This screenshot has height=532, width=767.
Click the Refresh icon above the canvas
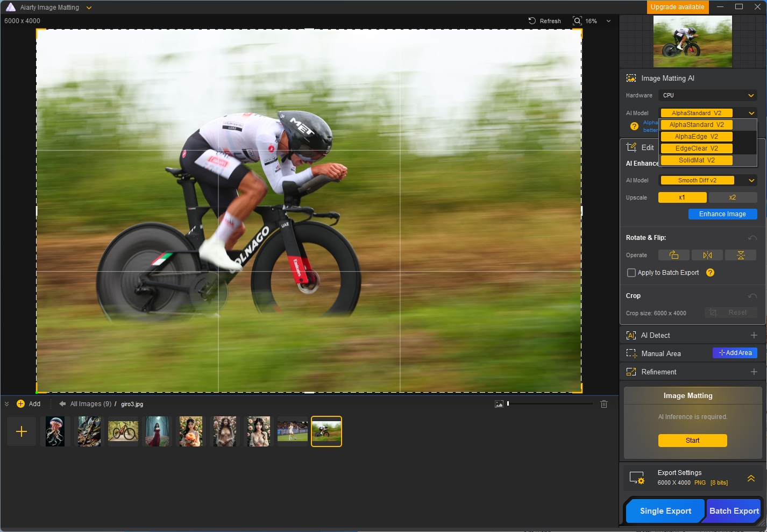532,21
